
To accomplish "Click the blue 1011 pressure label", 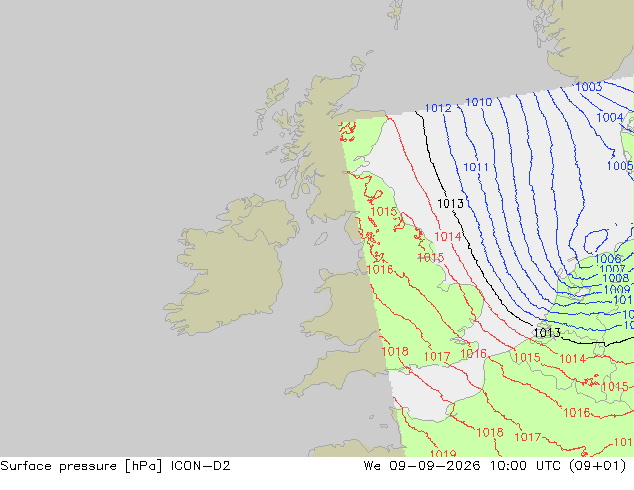I will (x=476, y=167).
